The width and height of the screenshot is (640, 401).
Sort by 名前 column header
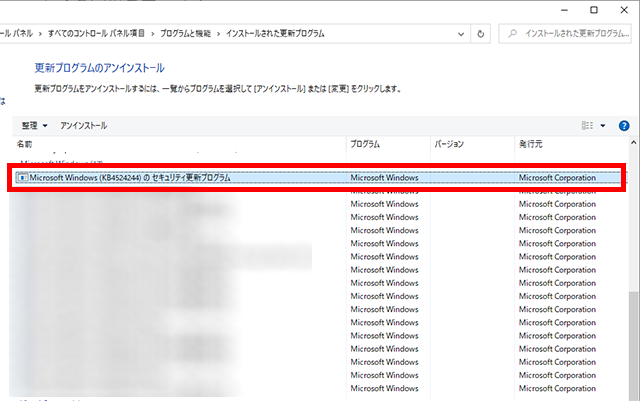[x=25, y=145]
